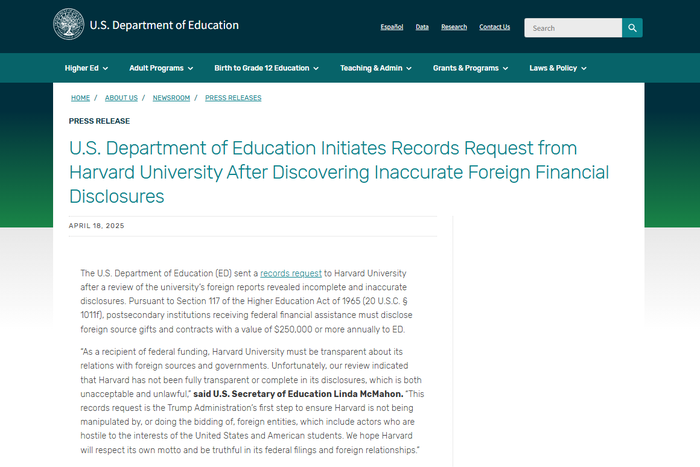Expand Birth to Grade 12 Education menu
The image size is (700, 467).
[x=267, y=68]
